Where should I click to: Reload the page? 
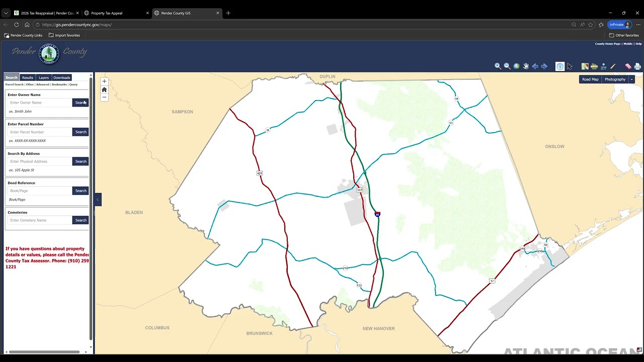click(17, 25)
